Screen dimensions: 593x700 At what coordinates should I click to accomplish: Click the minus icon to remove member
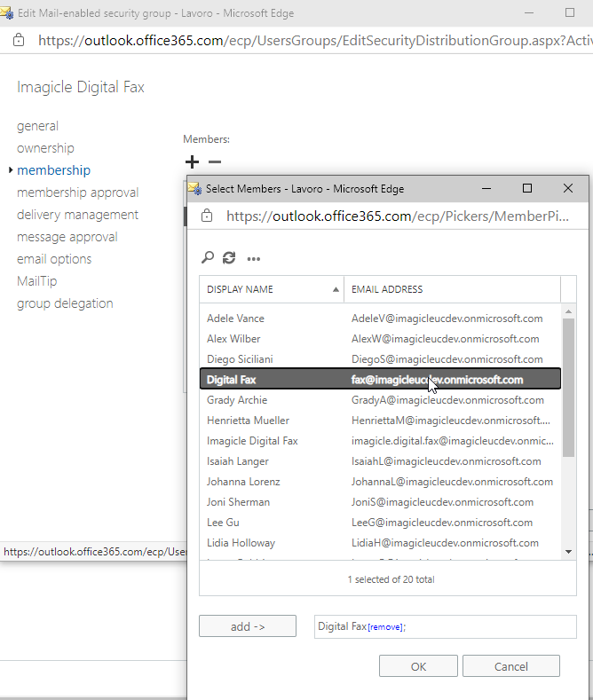tap(214, 161)
